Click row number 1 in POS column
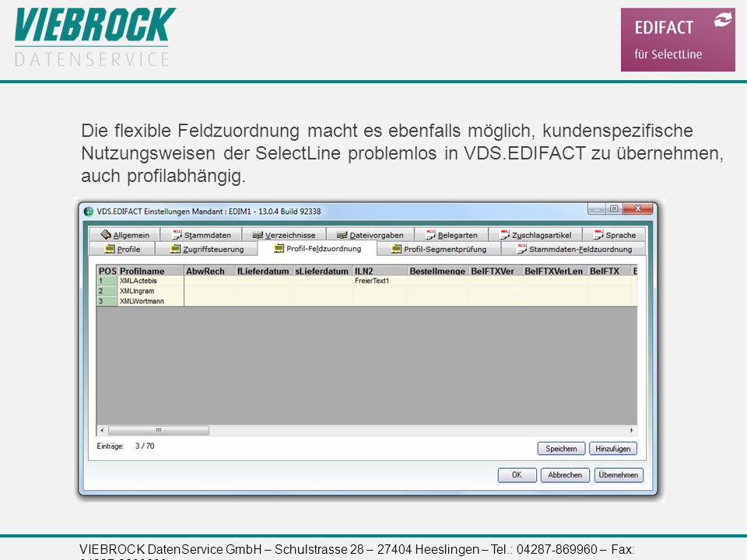 pyautogui.click(x=107, y=281)
